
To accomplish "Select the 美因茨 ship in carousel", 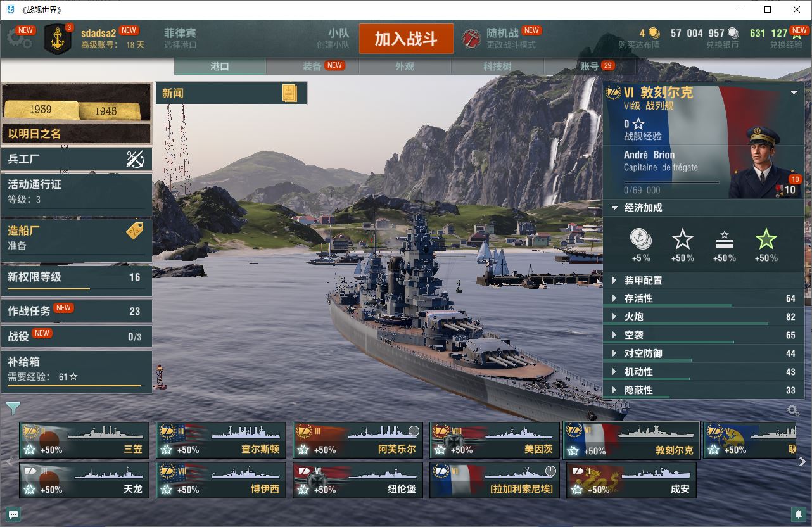I will coord(494,440).
